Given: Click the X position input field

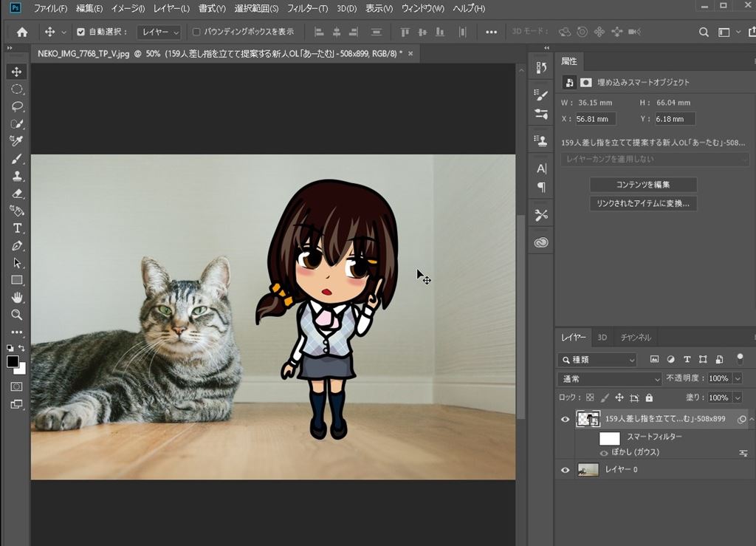Looking at the screenshot, I should pyautogui.click(x=595, y=119).
